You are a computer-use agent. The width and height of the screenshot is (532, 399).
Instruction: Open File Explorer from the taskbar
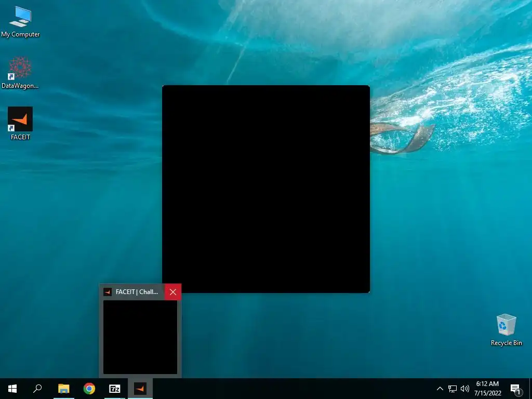(x=63, y=389)
